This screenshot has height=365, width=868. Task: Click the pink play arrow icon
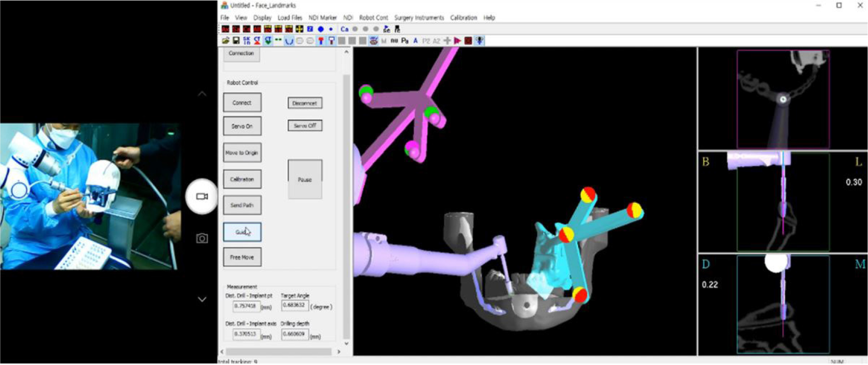point(457,41)
